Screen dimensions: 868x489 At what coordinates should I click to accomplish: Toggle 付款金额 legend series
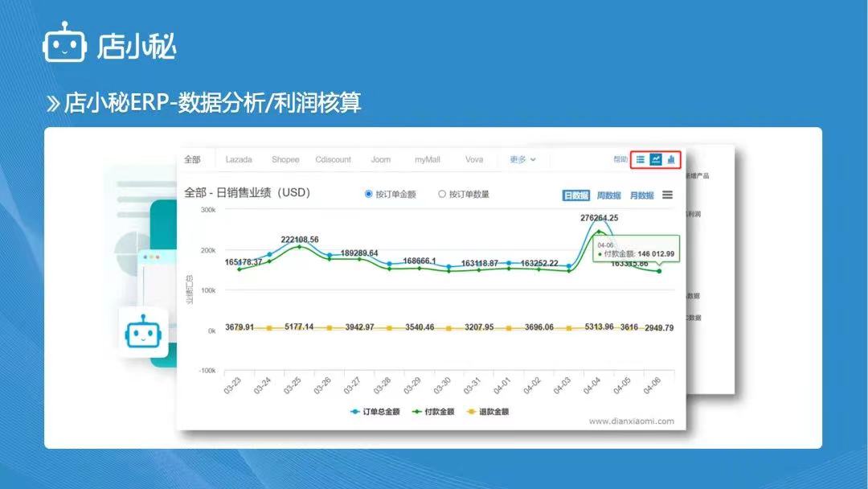(433, 412)
